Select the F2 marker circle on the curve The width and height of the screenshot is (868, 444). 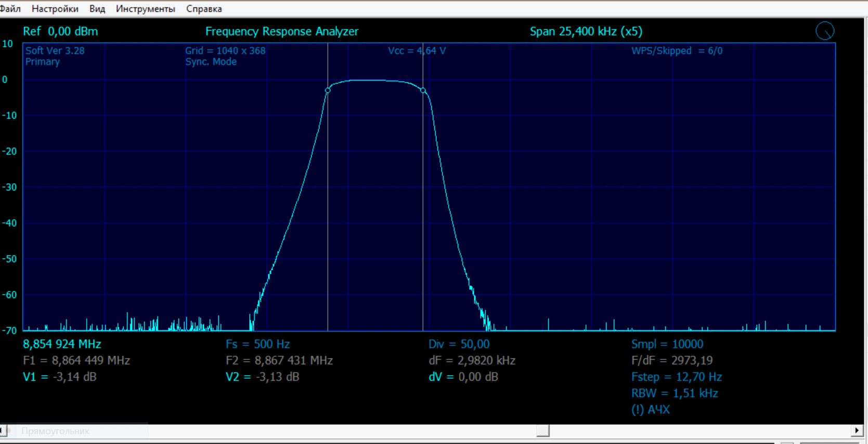click(x=423, y=90)
